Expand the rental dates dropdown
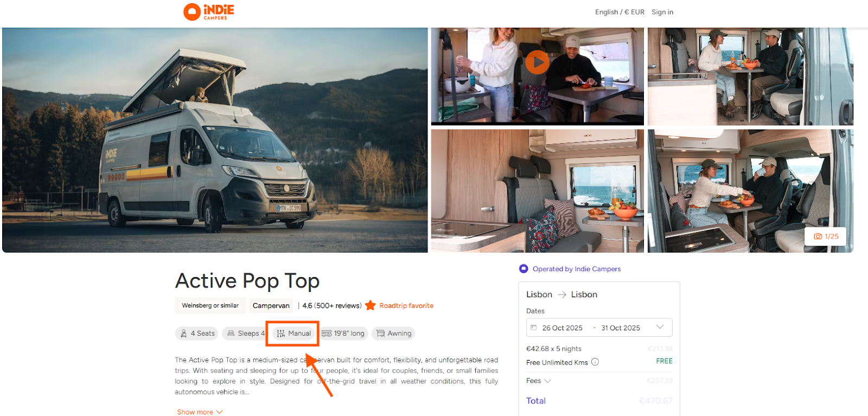Image resolution: width=868 pixels, height=416 pixels. tap(660, 327)
